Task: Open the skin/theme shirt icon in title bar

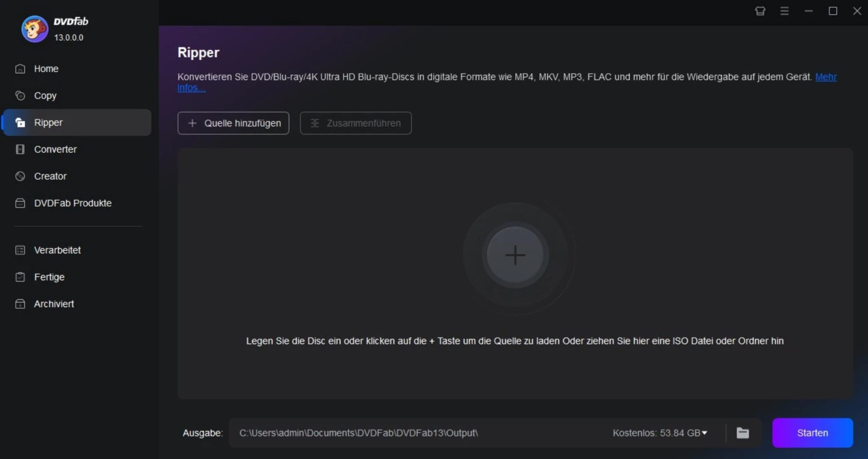Action: click(x=760, y=11)
